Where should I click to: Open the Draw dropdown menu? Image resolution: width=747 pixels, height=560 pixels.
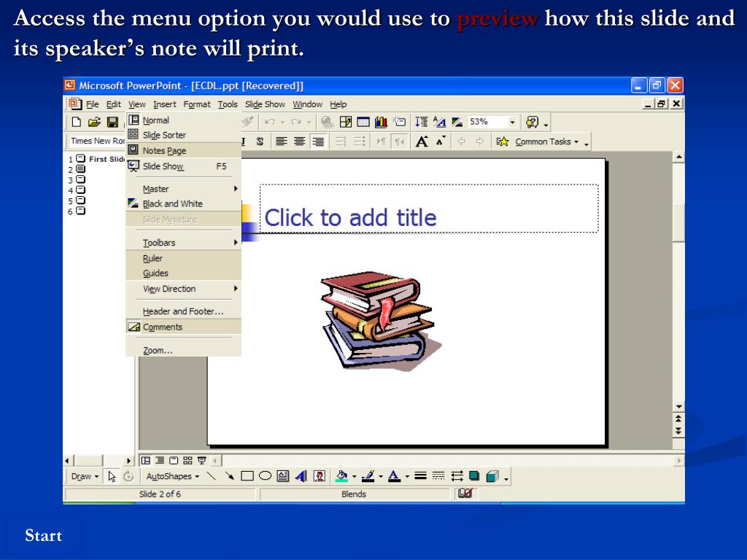point(85,476)
